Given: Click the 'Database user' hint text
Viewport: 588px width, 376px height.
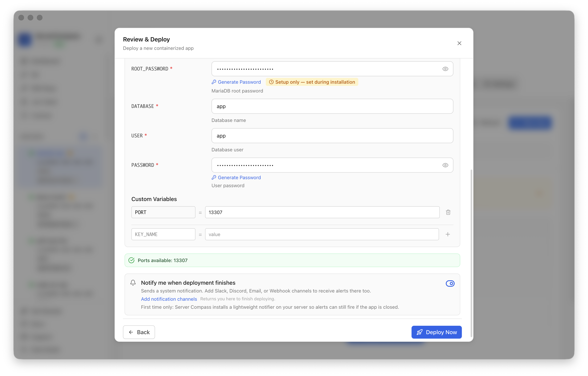Looking at the screenshot, I should click(227, 150).
